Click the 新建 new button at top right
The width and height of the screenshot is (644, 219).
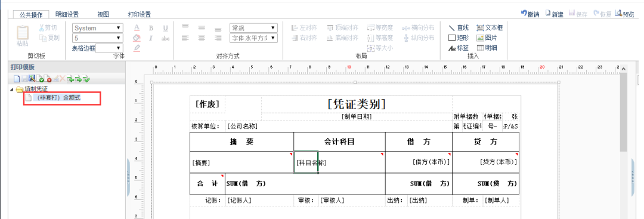point(554,14)
